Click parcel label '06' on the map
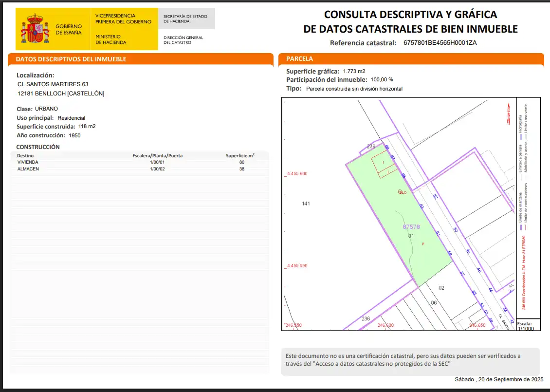The width and height of the screenshot is (550, 392). 434,303
